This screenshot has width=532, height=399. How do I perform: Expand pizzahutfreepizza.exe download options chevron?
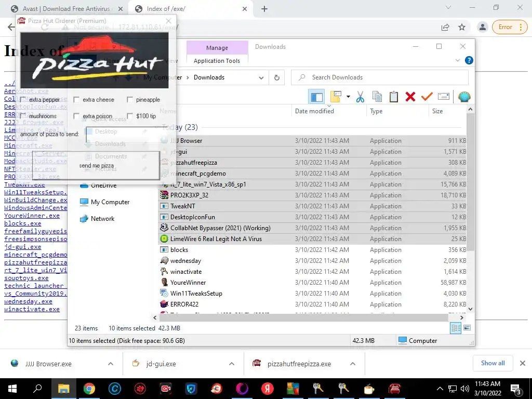click(353, 364)
